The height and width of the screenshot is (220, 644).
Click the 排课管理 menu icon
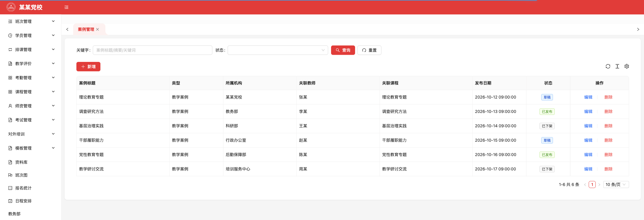[x=10, y=50]
